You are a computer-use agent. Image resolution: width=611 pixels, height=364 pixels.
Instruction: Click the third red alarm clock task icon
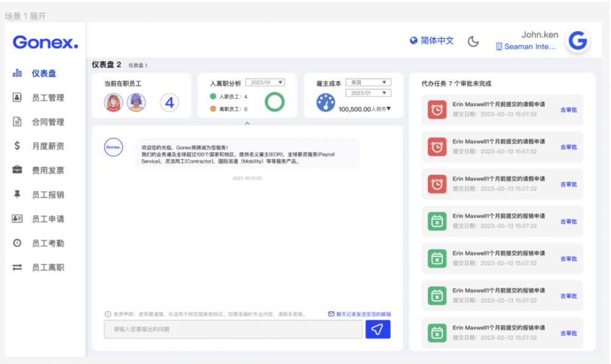tap(437, 184)
